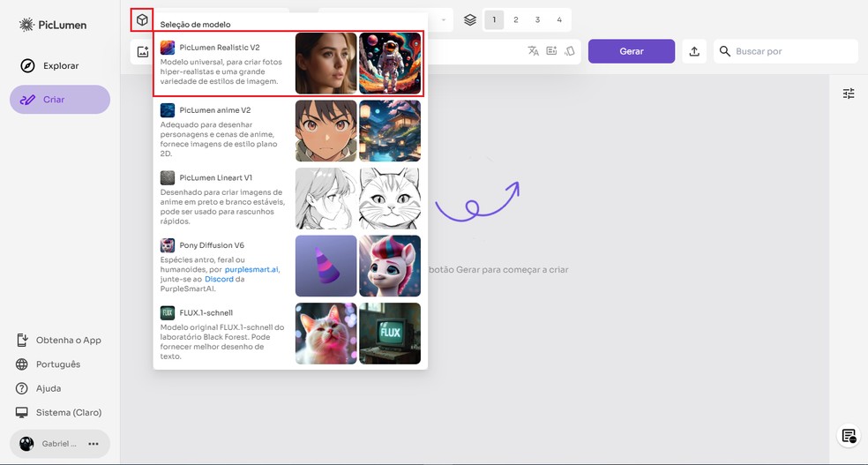
Task: Open the settings sliders icon
Action: coord(849,94)
